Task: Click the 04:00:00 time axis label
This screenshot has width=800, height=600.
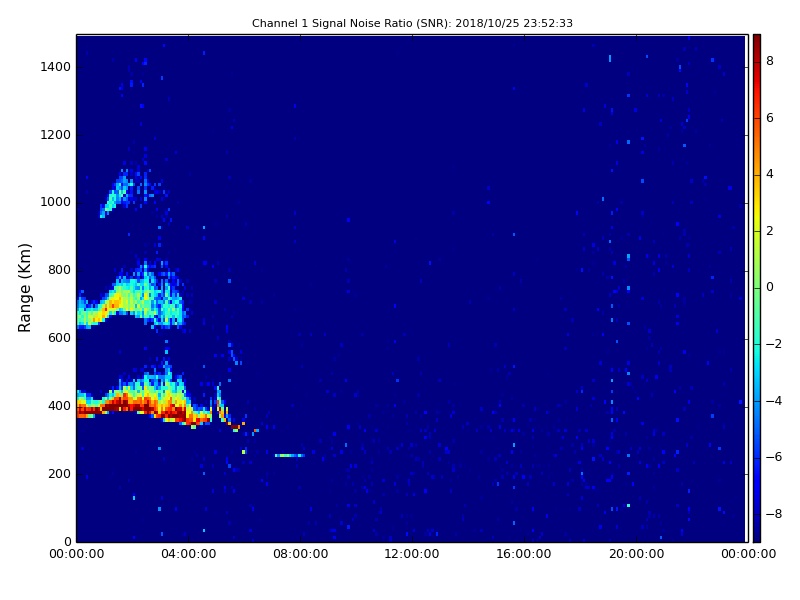Action: [x=189, y=554]
